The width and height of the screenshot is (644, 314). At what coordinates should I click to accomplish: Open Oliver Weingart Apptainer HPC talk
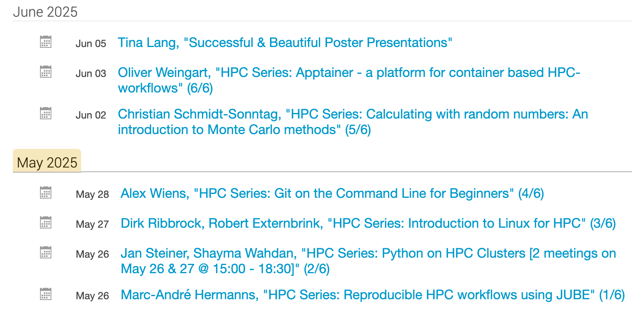[x=349, y=80]
